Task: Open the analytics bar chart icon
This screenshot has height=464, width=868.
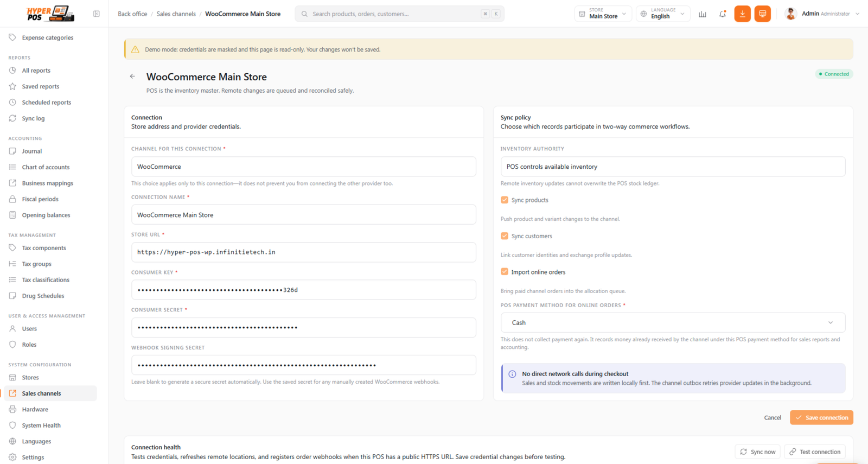Action: 703,14
